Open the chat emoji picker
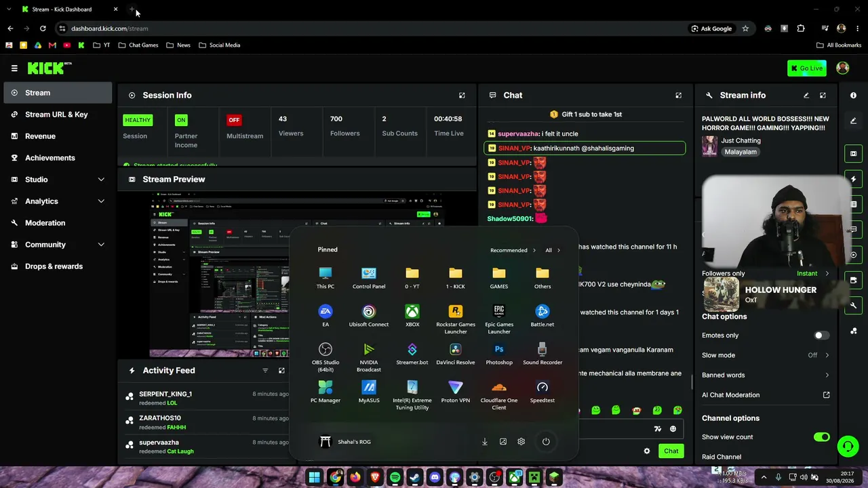 673,429
